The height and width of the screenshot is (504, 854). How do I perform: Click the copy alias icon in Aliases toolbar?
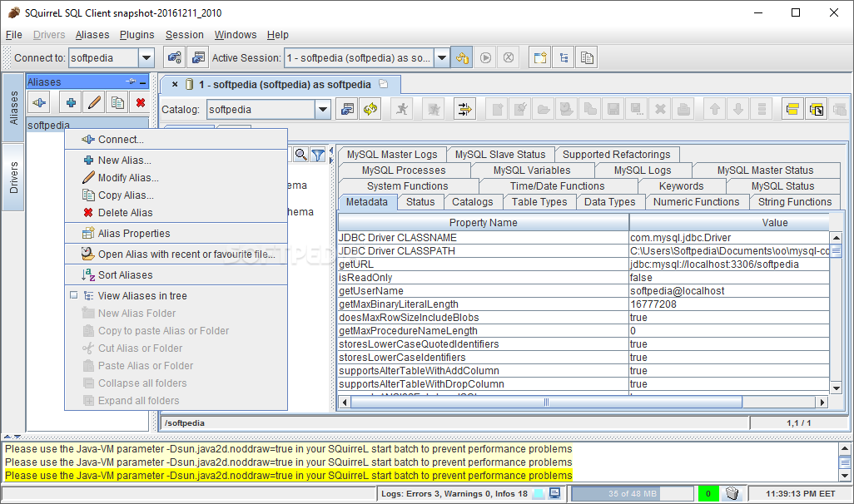click(117, 102)
